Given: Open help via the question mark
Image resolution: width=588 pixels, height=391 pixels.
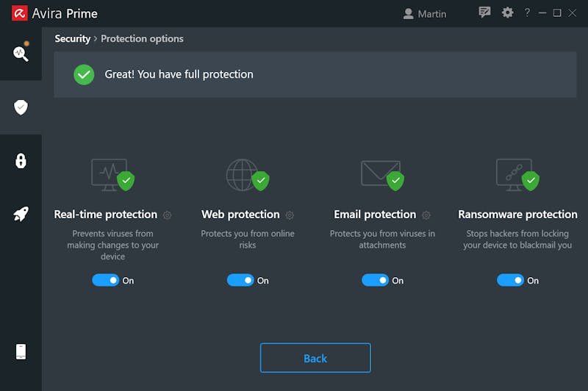Looking at the screenshot, I should (527, 12).
